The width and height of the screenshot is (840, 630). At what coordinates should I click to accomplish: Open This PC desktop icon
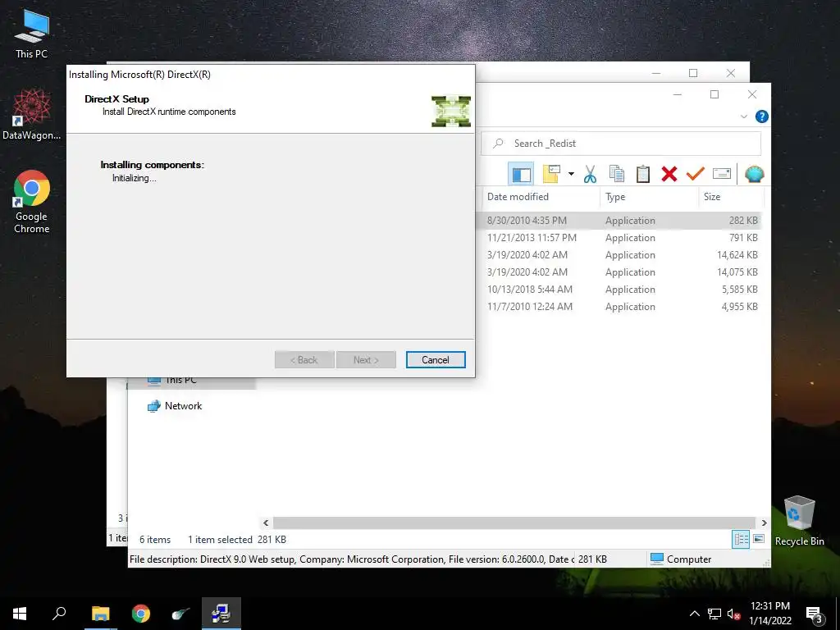point(32,34)
